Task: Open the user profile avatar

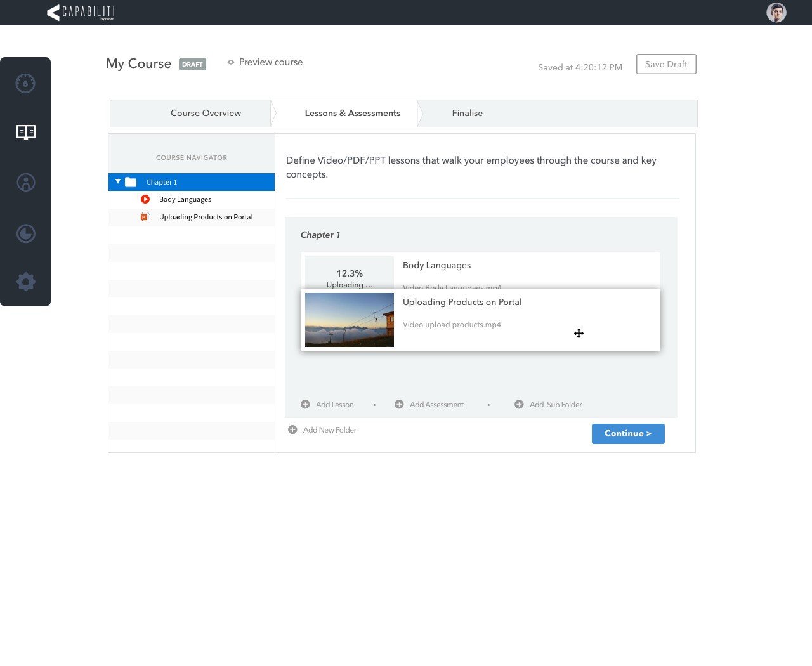Action: [x=776, y=13]
